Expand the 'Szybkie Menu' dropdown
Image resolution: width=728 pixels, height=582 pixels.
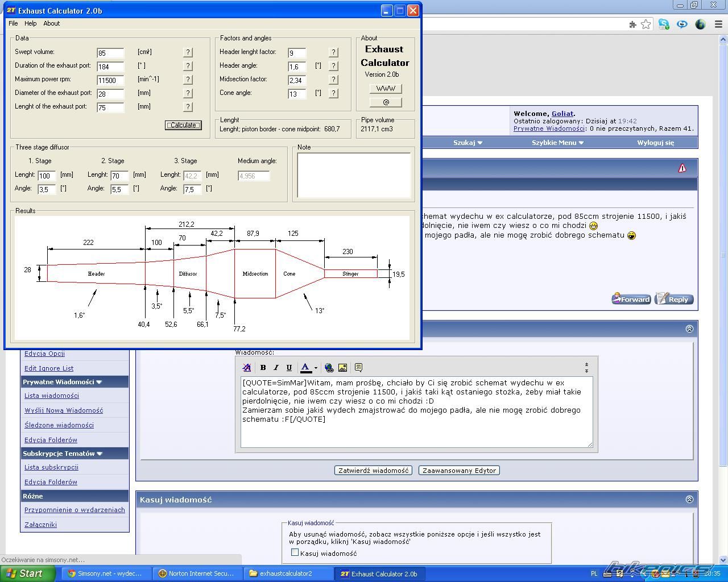pos(557,143)
